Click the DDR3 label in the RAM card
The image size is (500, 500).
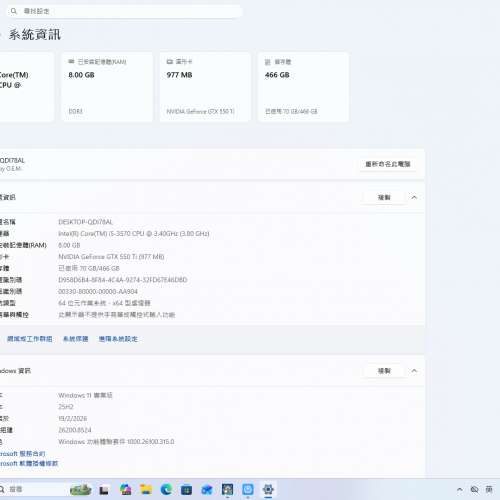[x=75, y=111]
